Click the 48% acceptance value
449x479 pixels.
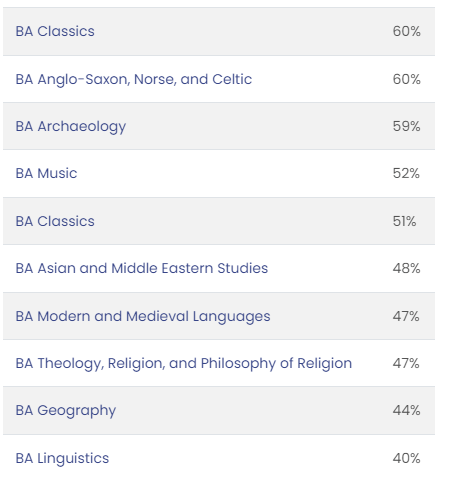pos(406,268)
